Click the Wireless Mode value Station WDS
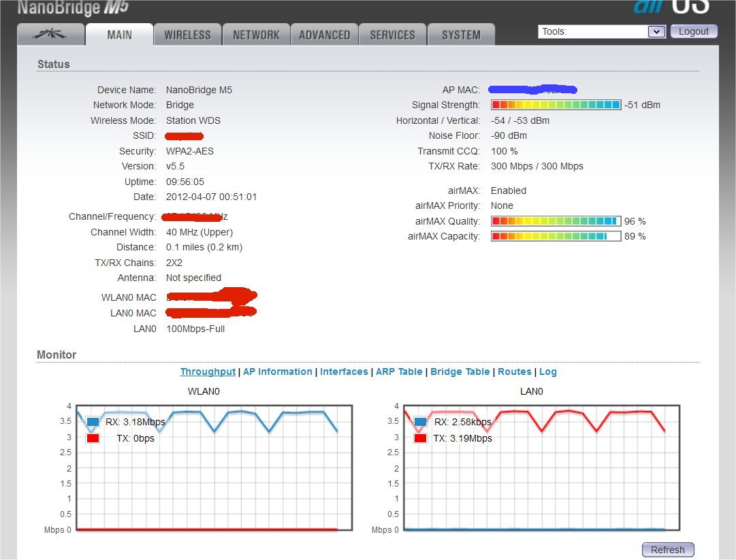Viewport: 736px width, 560px height. [x=193, y=120]
